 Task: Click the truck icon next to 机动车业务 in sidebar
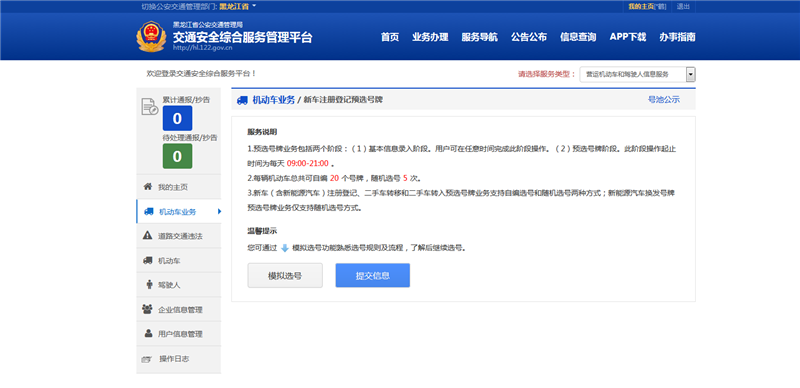click(149, 211)
